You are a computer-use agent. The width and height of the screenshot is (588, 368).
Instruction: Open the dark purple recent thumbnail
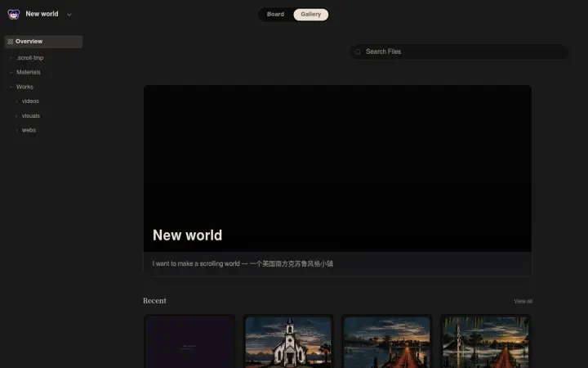(x=189, y=343)
